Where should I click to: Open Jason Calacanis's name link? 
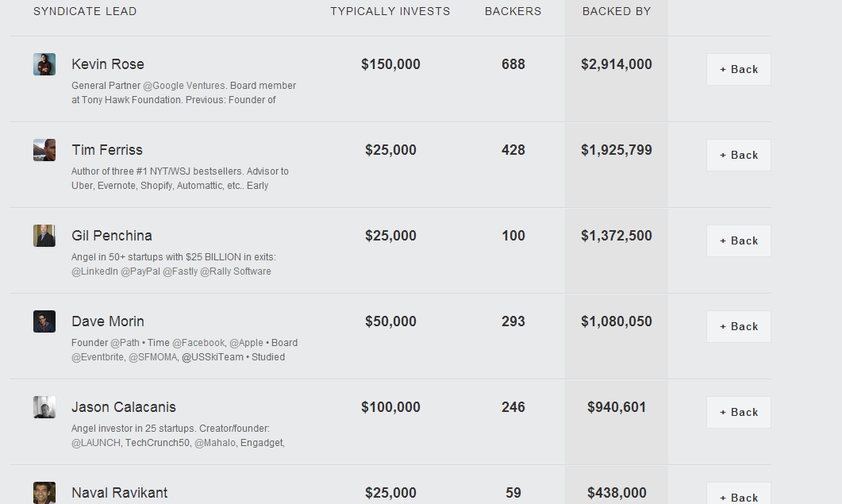tap(124, 407)
